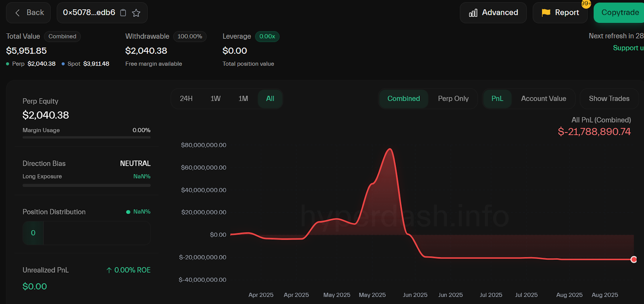Toggle chart to Account Value
Viewport: 644px width, 304px height.
543,99
